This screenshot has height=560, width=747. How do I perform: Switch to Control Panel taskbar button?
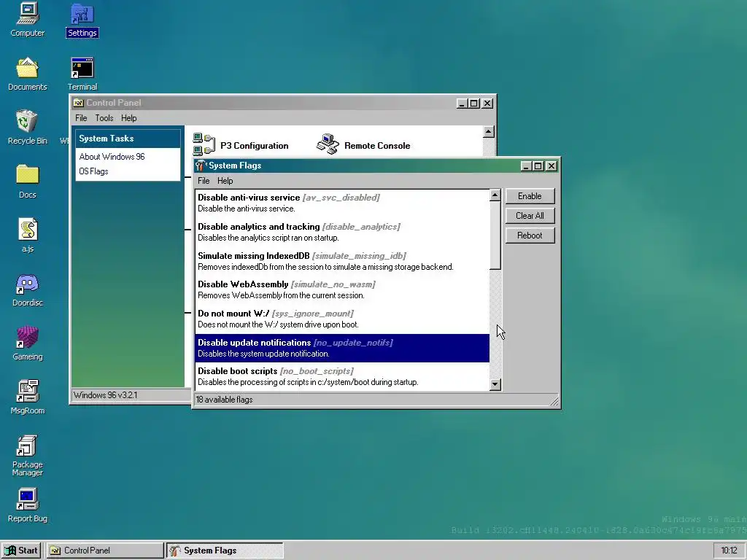(x=104, y=551)
